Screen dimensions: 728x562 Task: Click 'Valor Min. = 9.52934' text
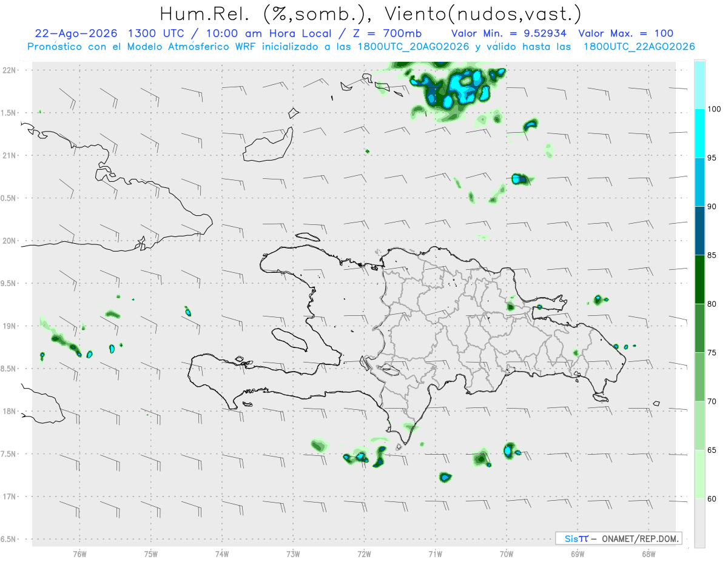point(510,33)
